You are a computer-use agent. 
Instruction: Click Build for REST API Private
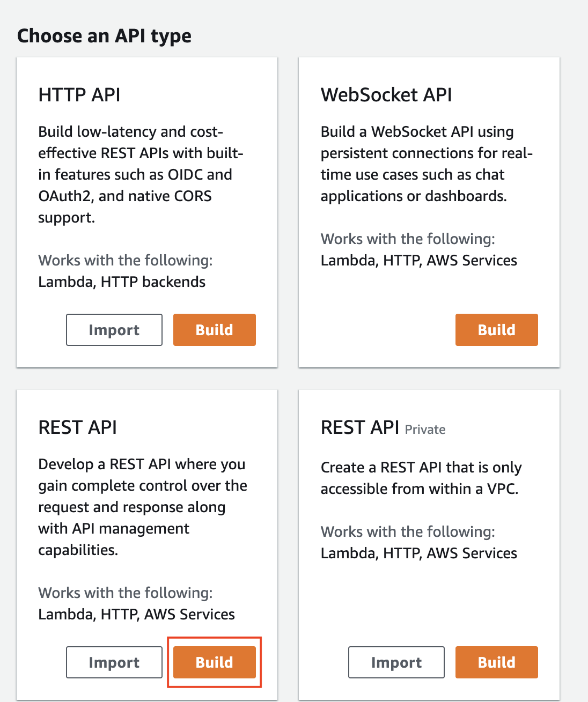[x=496, y=662]
